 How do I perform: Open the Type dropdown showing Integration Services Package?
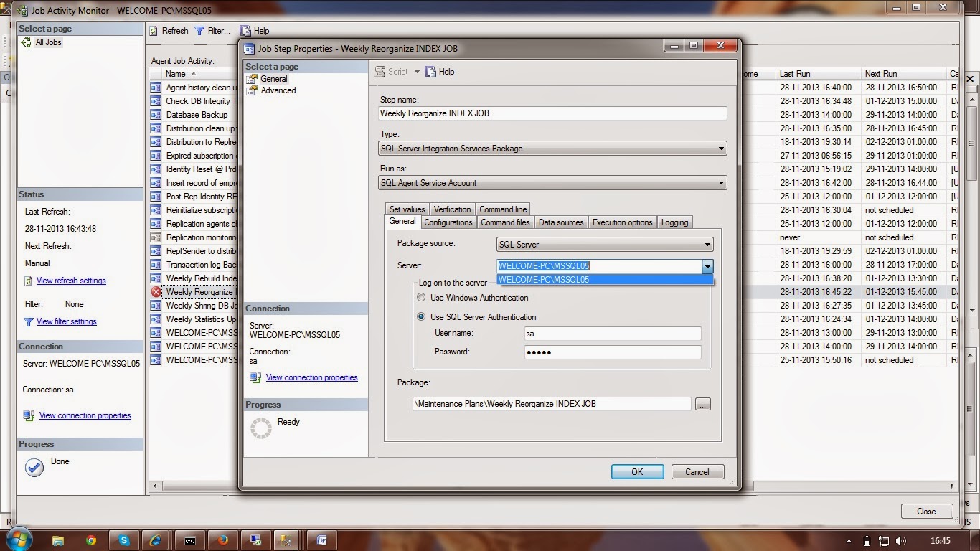pyautogui.click(x=722, y=149)
